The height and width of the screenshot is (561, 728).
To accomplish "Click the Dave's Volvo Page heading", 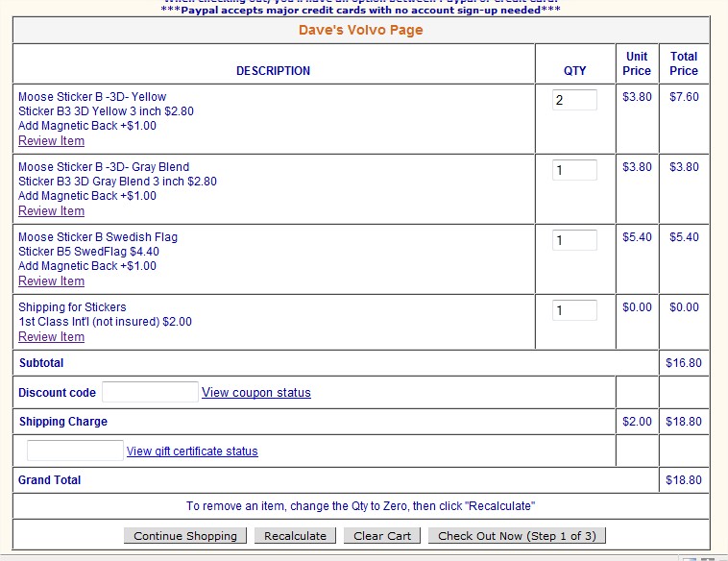I will tap(361, 30).
